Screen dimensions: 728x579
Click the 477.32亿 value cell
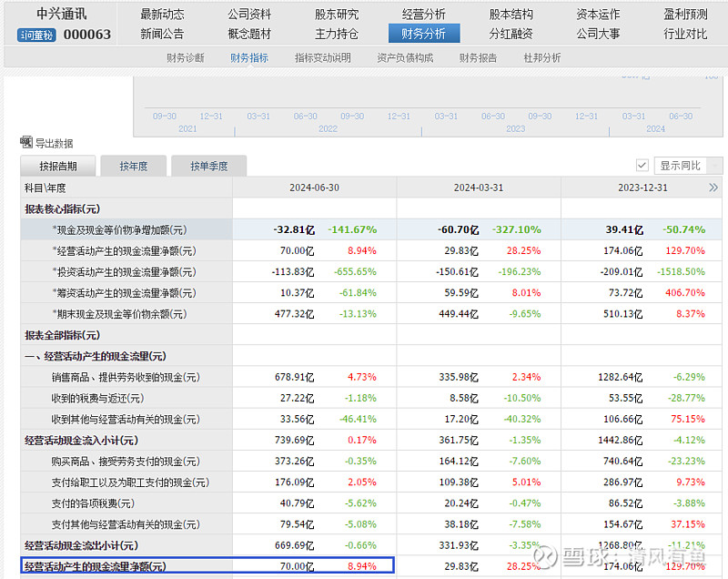pos(294,314)
